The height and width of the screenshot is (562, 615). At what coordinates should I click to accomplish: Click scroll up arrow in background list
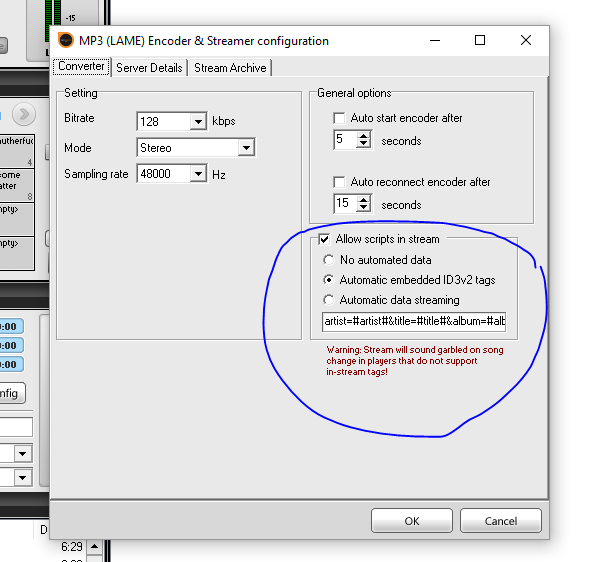tap(95, 546)
